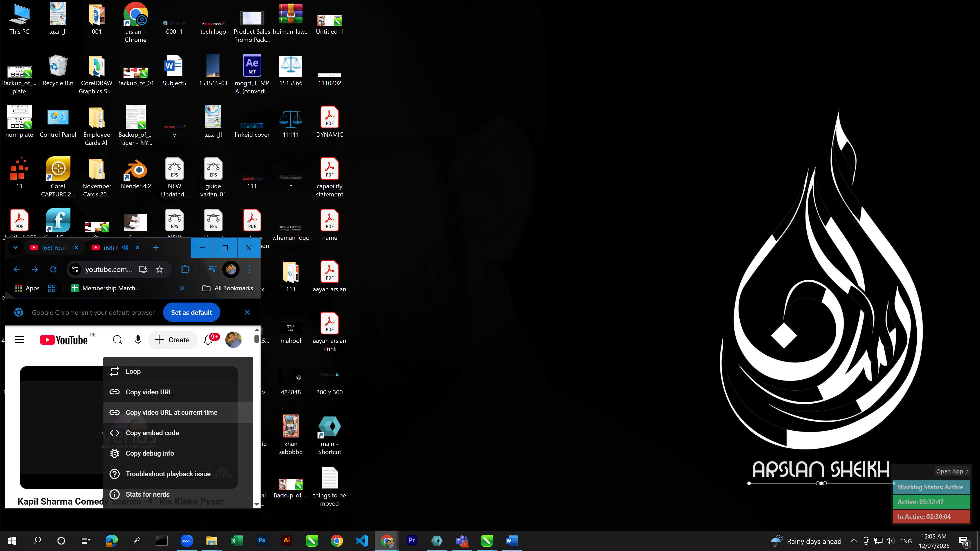Open the Employee Cards All folder
This screenshot has width=980, height=551.
pos(97,126)
